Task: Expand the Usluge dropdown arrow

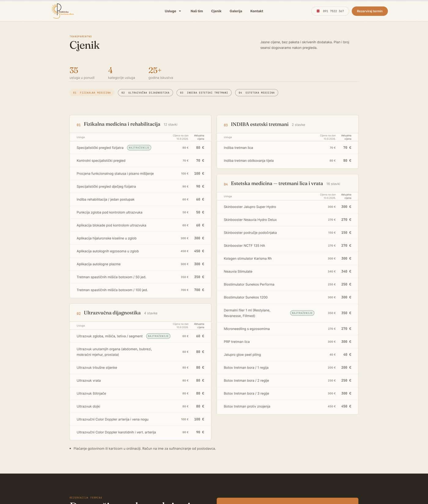Action: (x=180, y=11)
